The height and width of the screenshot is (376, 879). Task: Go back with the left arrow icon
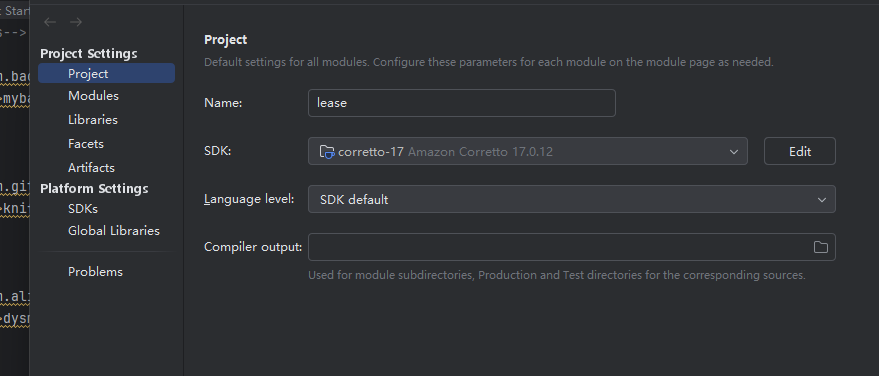50,22
